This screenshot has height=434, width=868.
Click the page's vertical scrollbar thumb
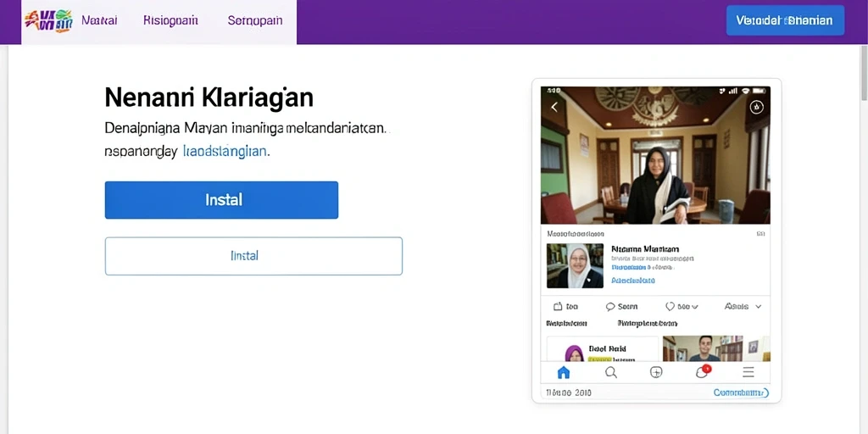click(864, 75)
